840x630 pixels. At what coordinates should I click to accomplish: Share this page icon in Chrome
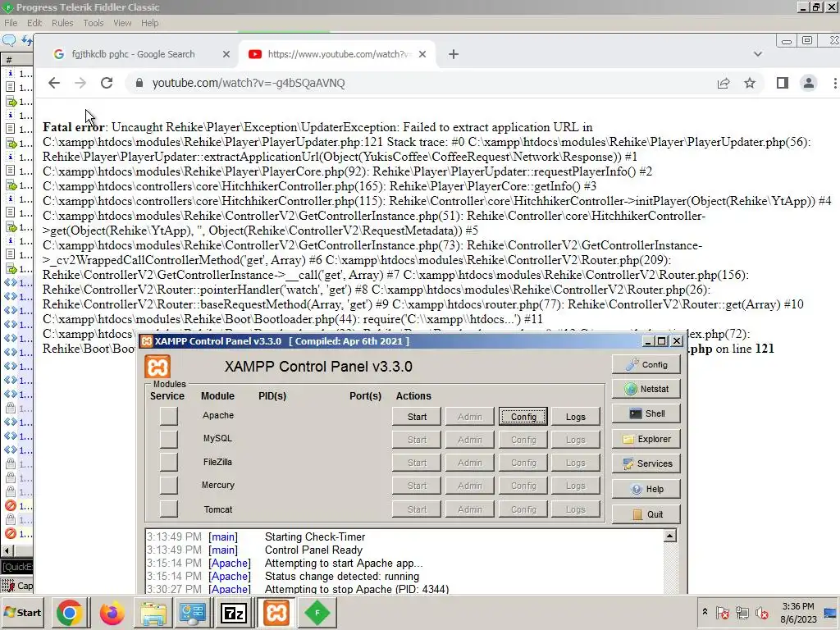tap(724, 83)
